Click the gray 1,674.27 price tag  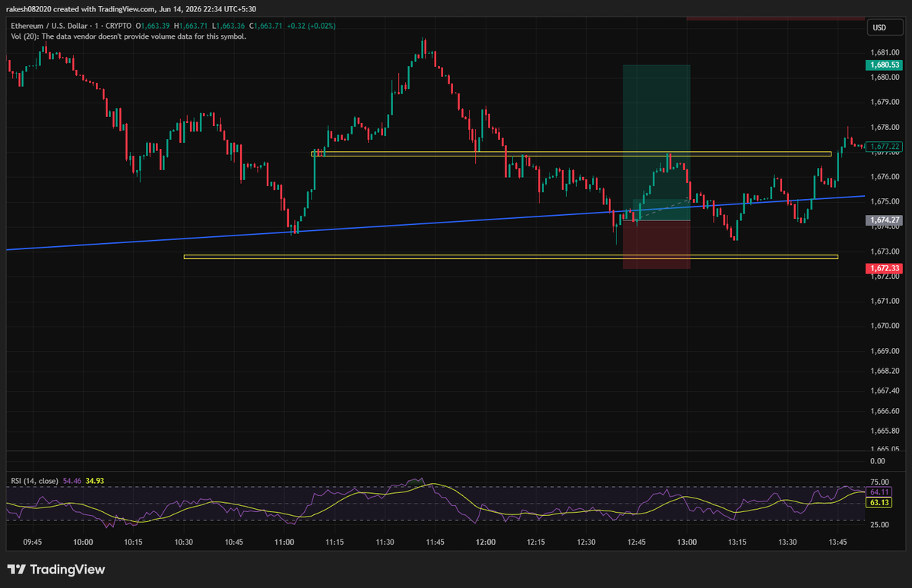(x=885, y=220)
